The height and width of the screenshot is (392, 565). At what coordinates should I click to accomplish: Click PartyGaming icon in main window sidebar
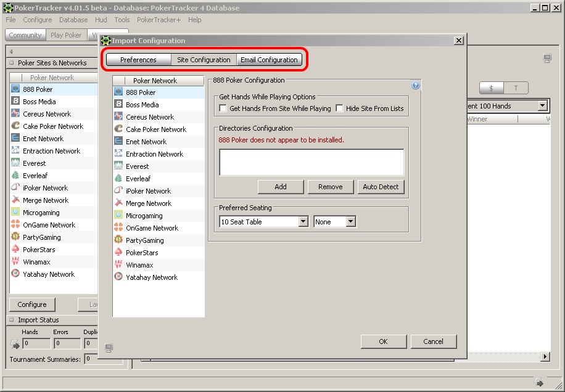pyautogui.click(x=15, y=237)
